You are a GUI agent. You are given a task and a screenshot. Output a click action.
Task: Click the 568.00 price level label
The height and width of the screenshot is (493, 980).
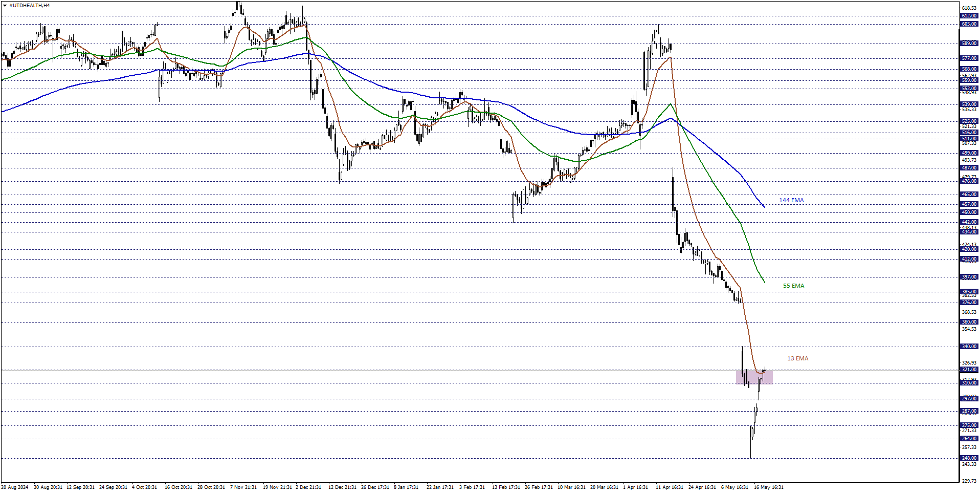click(x=969, y=69)
